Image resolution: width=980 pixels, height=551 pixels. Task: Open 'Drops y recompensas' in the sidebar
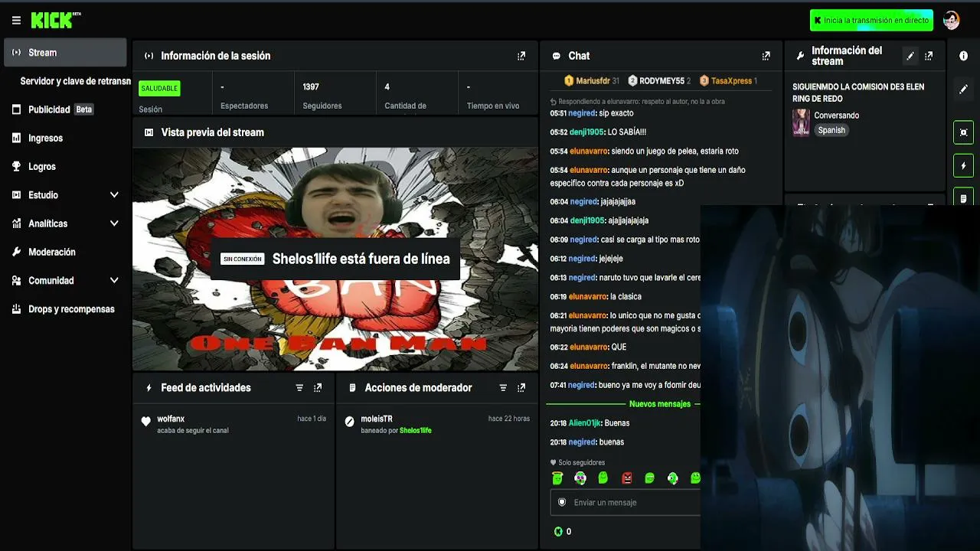pyautogui.click(x=71, y=309)
